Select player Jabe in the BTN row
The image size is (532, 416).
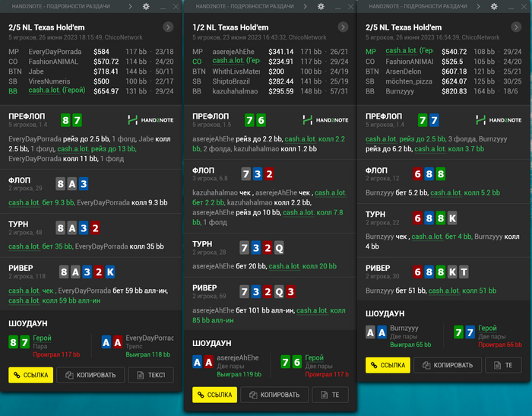(x=36, y=71)
